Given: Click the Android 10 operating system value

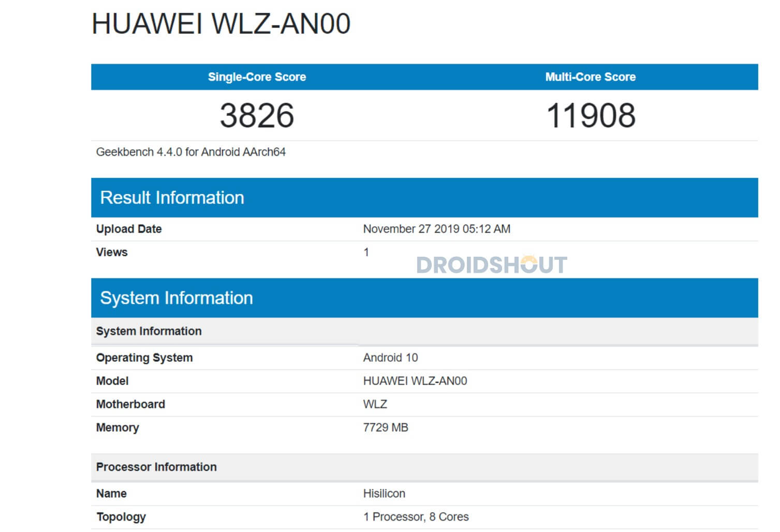Looking at the screenshot, I should click(x=390, y=358).
